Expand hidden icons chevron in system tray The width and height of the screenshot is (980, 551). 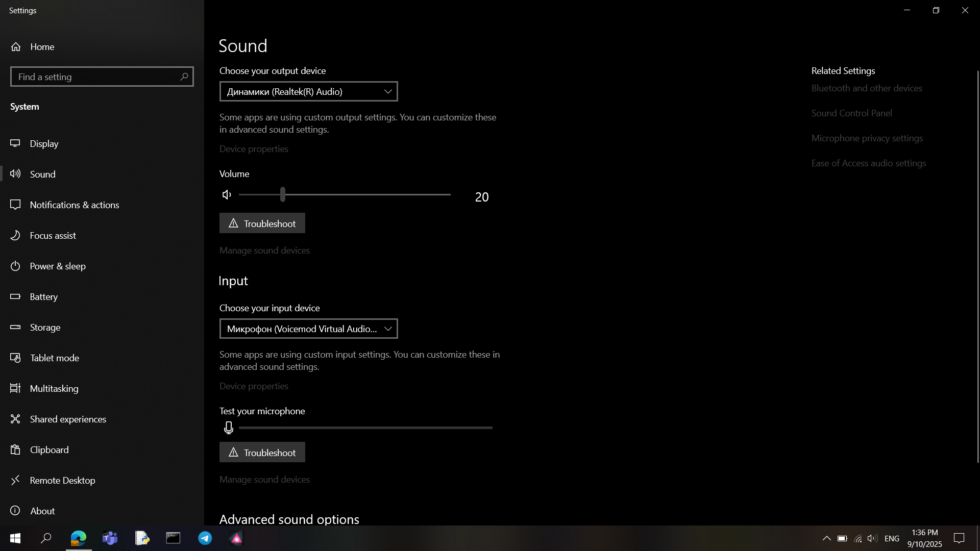click(x=826, y=538)
